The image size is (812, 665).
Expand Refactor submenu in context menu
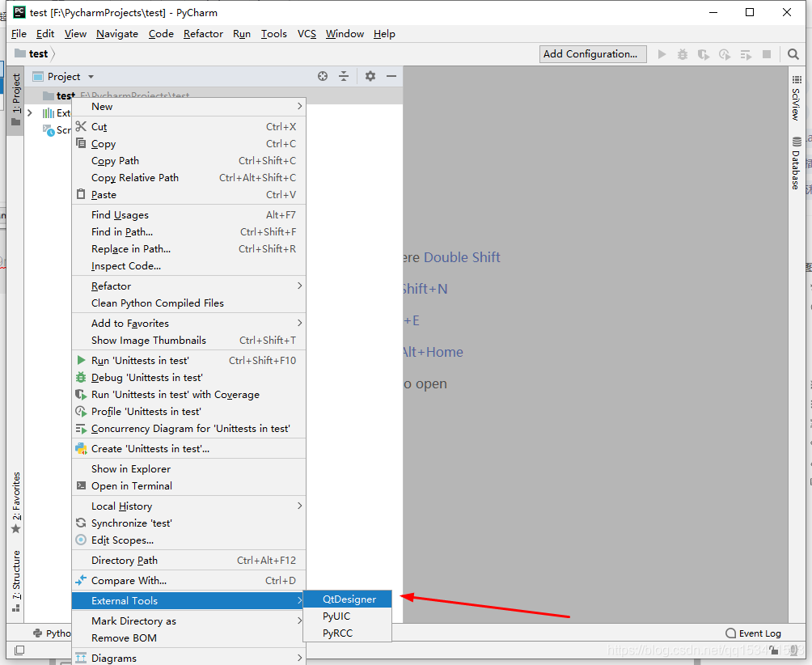188,286
